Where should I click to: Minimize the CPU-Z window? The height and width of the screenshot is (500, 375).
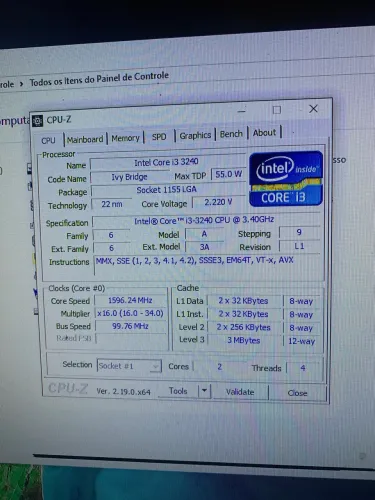pos(242,111)
